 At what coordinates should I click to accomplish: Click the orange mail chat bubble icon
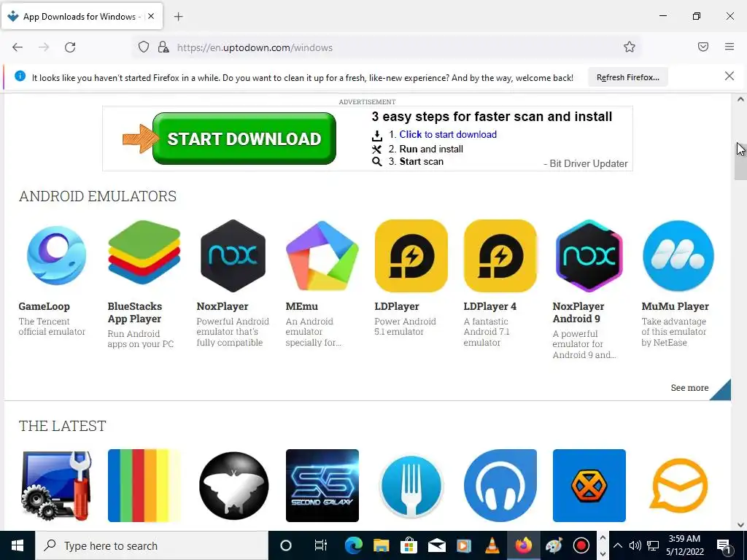click(678, 485)
